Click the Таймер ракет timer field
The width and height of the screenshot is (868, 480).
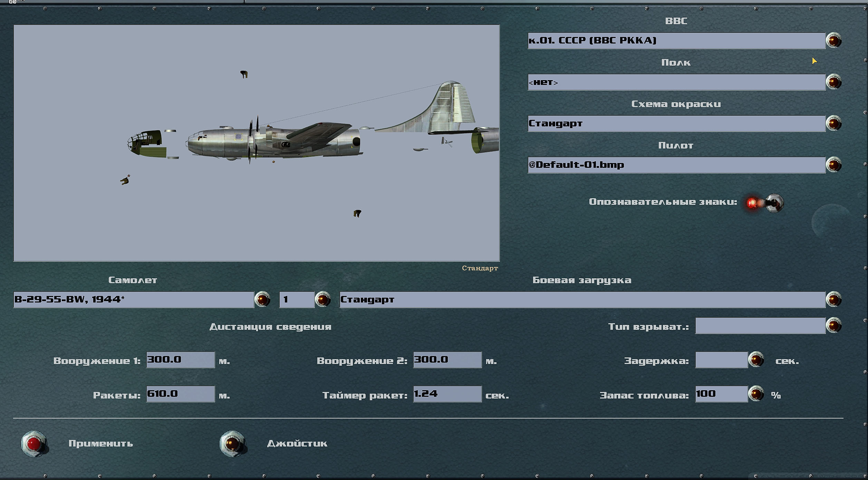tap(447, 394)
